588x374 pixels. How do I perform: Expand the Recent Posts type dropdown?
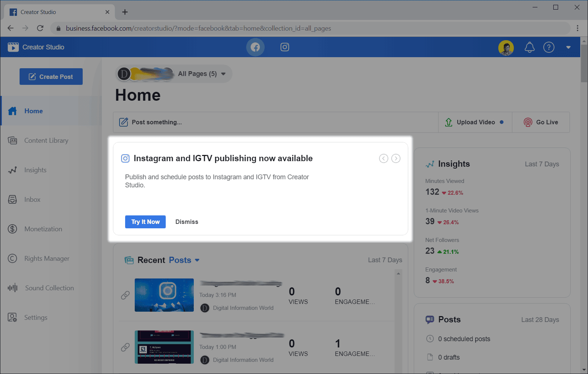click(x=184, y=260)
